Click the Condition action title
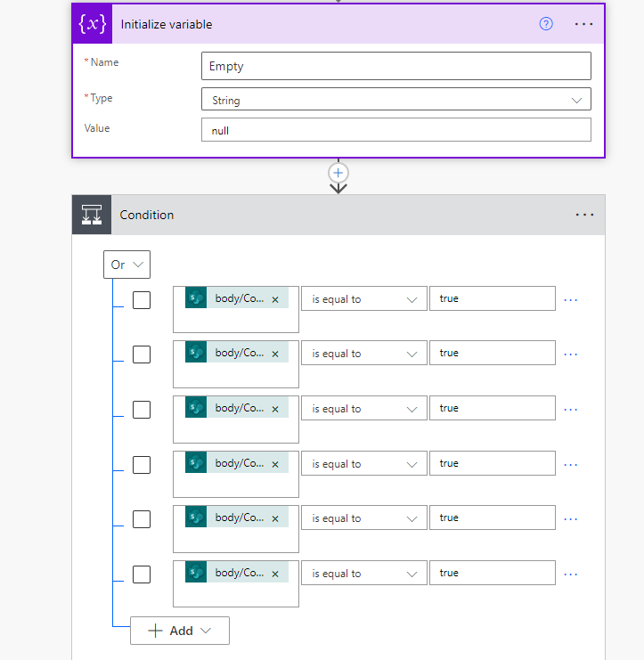The height and width of the screenshot is (660, 644). pyautogui.click(x=146, y=215)
